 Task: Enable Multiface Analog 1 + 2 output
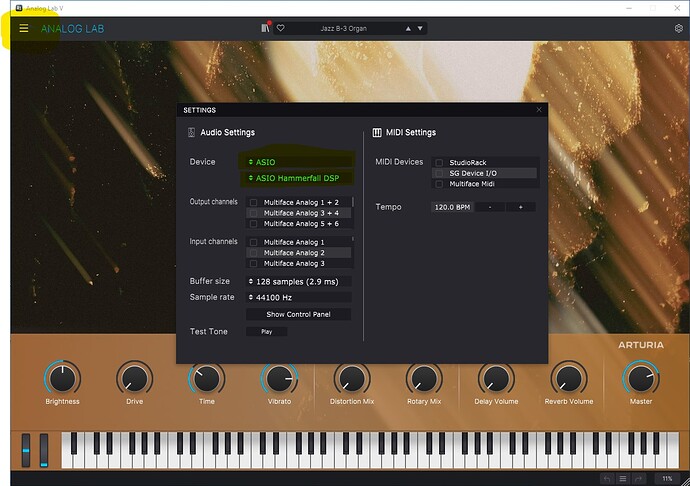[x=253, y=202]
